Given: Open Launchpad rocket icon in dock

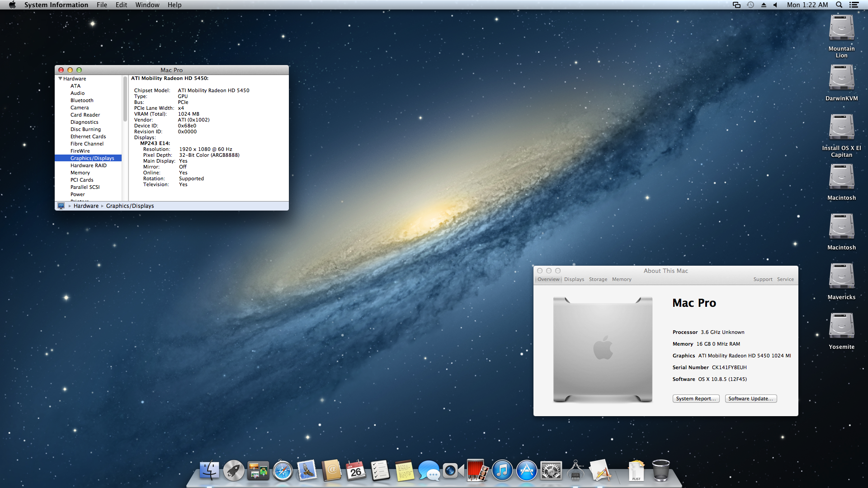Looking at the screenshot, I should point(234,471).
